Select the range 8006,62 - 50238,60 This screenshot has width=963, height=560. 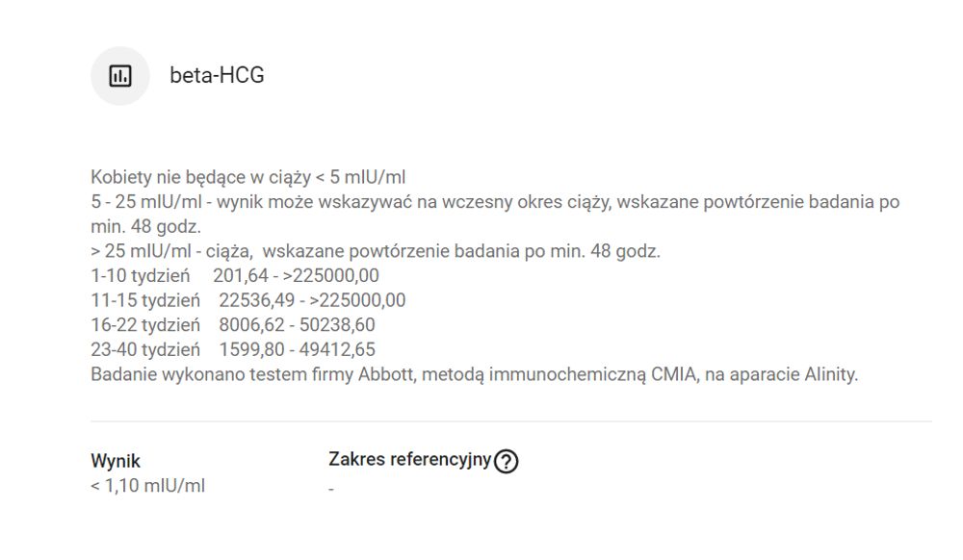point(298,325)
